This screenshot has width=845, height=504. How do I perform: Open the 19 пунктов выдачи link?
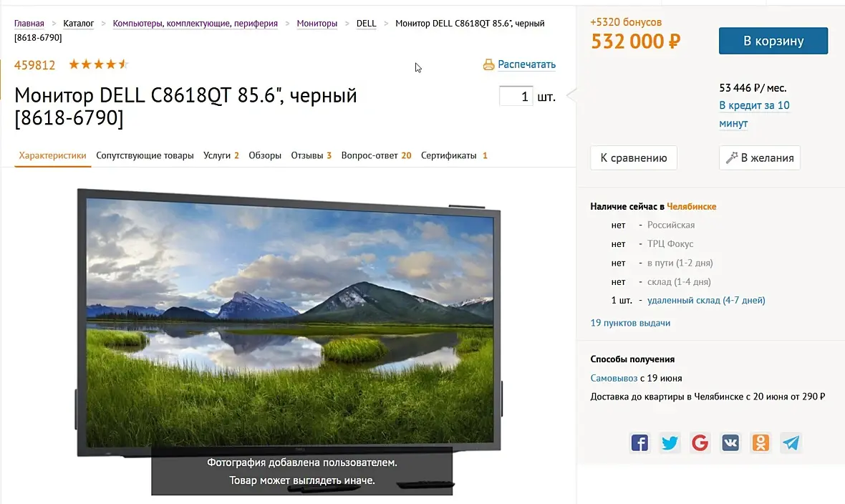click(x=630, y=323)
